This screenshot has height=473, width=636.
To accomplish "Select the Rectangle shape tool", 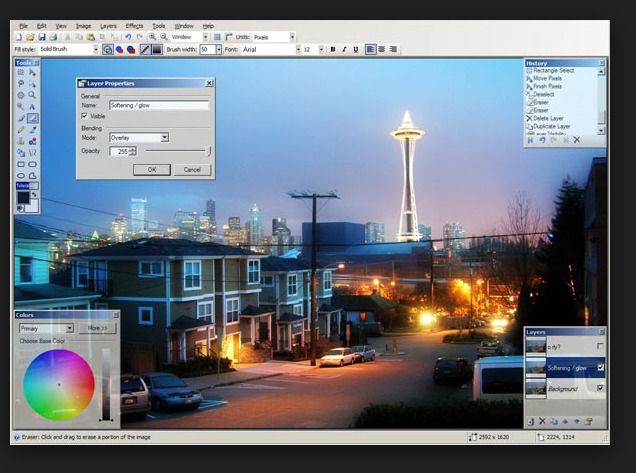I will click(21, 164).
